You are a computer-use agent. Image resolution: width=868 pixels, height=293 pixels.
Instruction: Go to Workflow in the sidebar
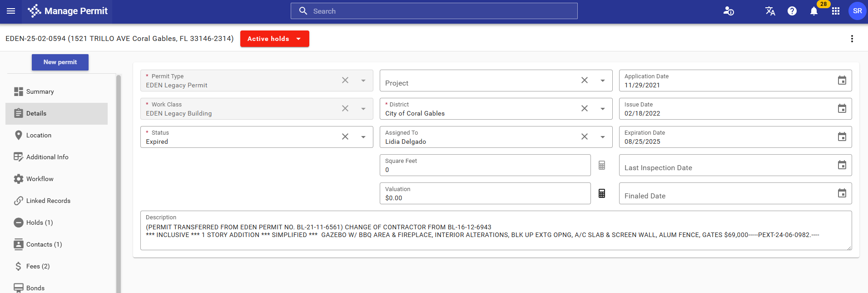point(40,179)
